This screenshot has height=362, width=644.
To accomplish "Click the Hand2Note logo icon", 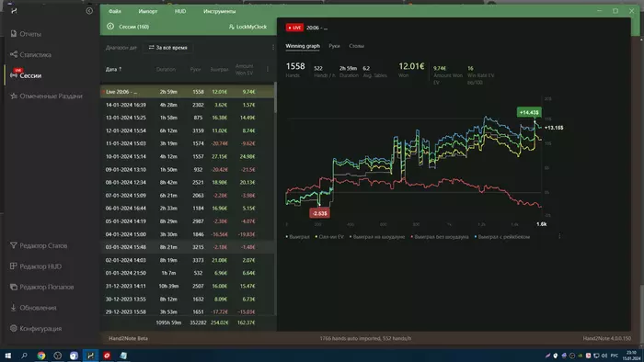I will click(14, 11).
